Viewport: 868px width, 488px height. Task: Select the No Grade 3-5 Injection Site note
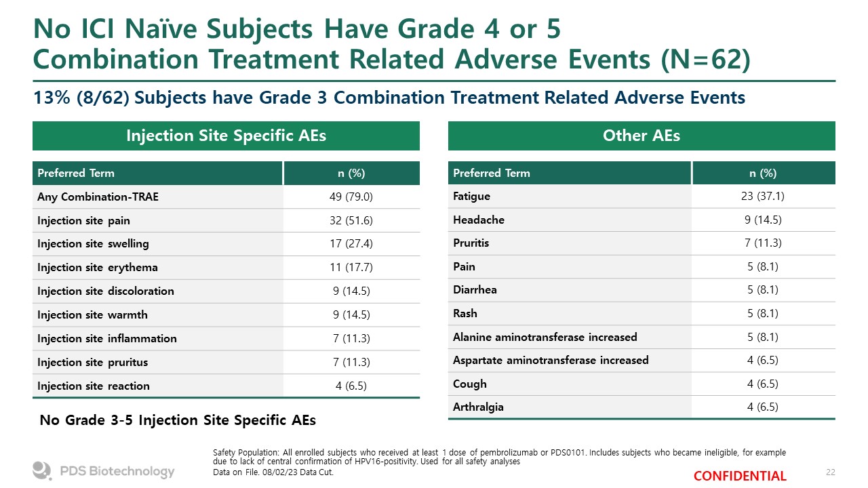(x=178, y=420)
